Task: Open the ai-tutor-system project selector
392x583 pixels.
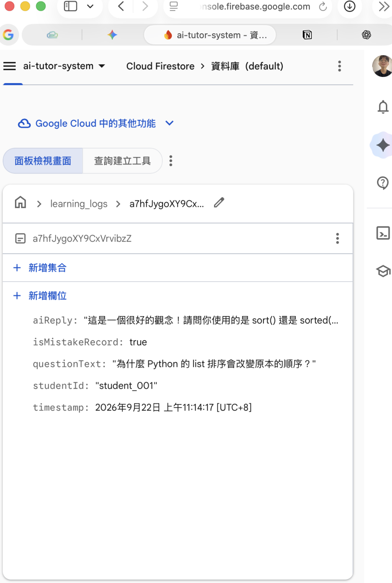Action: (64, 66)
